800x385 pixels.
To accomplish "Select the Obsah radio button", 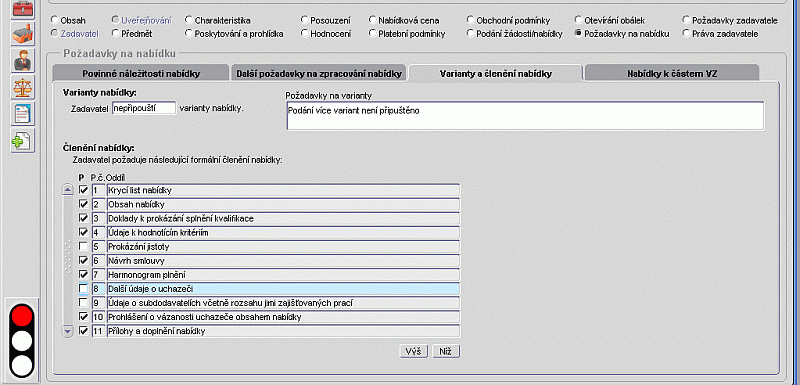I will [x=55, y=21].
